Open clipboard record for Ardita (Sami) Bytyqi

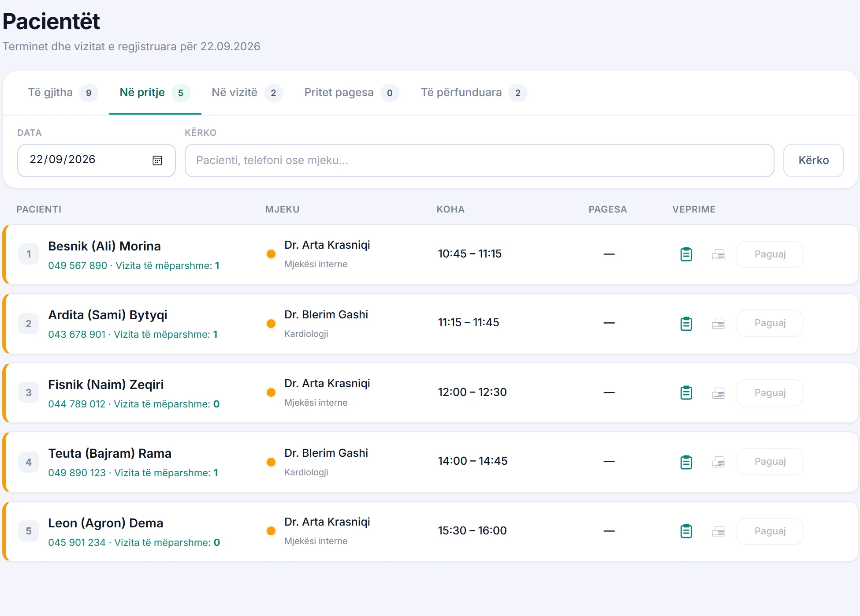[686, 324]
